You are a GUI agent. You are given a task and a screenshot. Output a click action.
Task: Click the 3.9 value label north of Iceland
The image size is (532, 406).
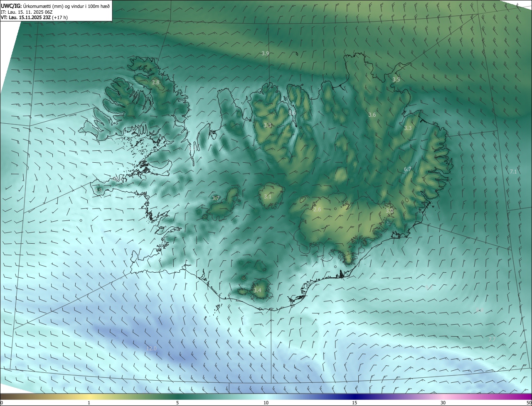(265, 53)
